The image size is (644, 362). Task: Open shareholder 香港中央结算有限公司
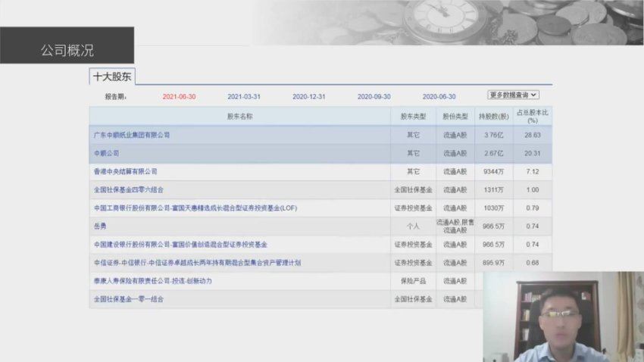pos(125,172)
